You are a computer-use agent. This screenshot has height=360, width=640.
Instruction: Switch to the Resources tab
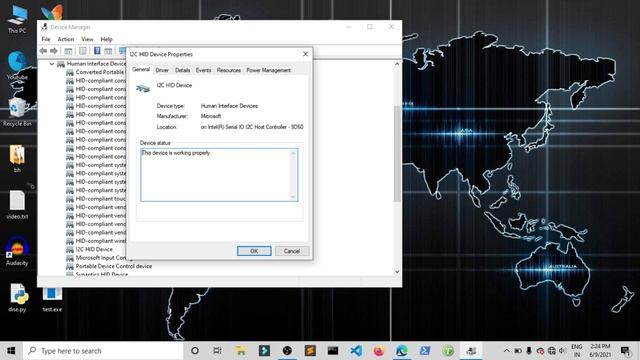(x=229, y=70)
